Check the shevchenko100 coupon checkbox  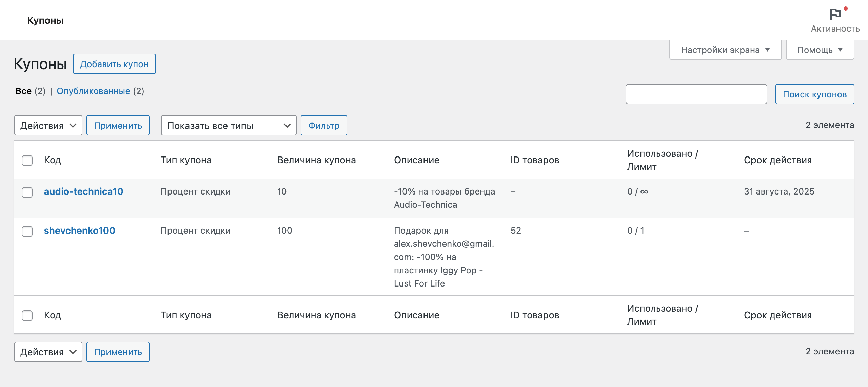(27, 232)
